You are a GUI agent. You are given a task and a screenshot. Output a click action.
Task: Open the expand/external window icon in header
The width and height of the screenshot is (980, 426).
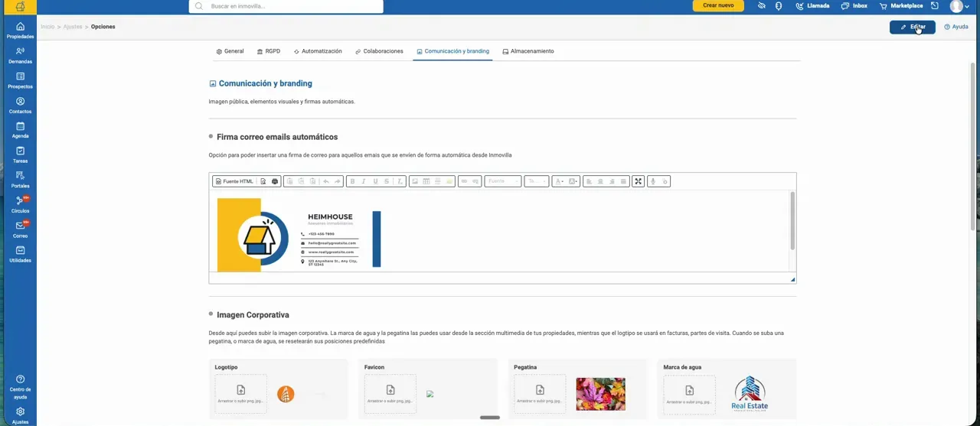coord(934,5)
